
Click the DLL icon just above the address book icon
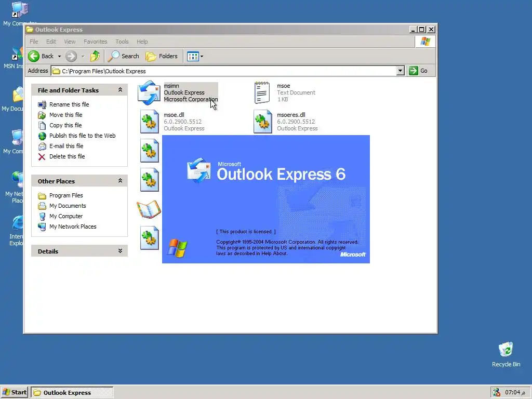[149, 180]
